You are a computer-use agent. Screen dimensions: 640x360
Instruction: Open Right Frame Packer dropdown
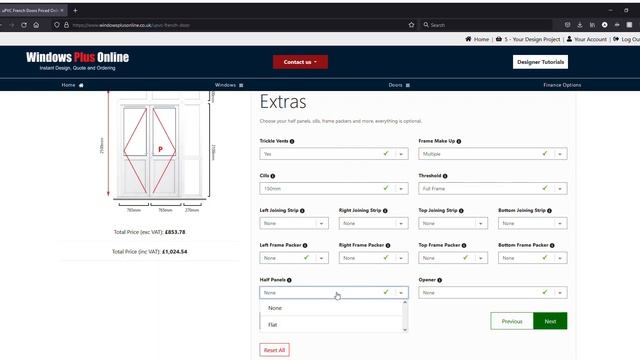(373, 258)
